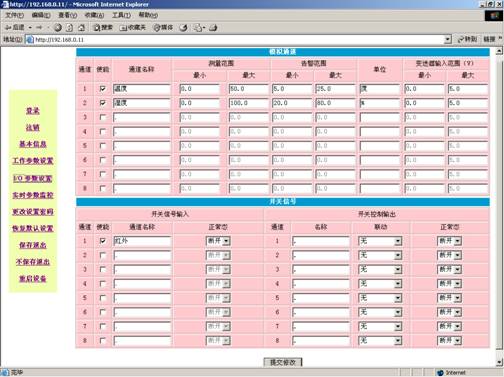Open the 工具(T) menu
The height and width of the screenshot is (377, 504).
point(121,15)
